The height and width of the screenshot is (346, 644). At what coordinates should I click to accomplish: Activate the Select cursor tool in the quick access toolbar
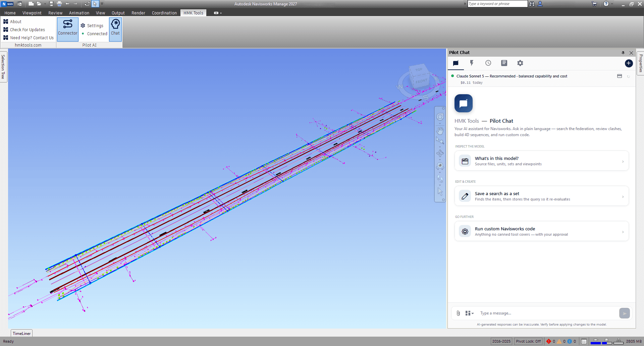[x=95, y=4]
